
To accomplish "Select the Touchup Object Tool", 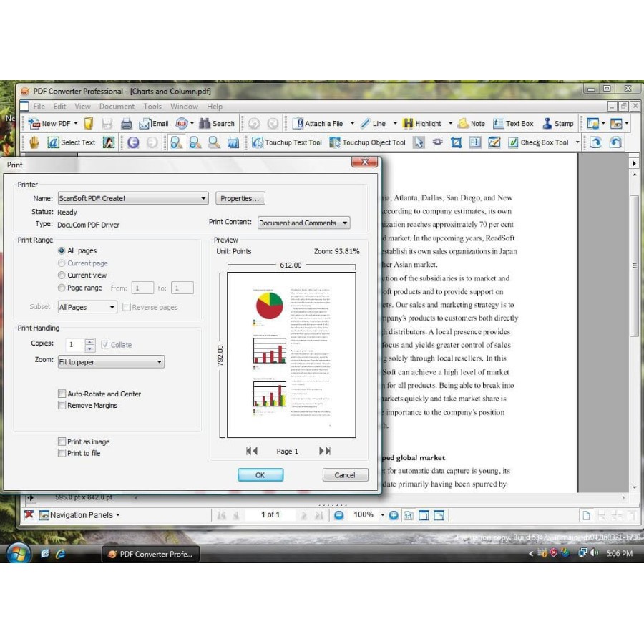I will point(368,142).
